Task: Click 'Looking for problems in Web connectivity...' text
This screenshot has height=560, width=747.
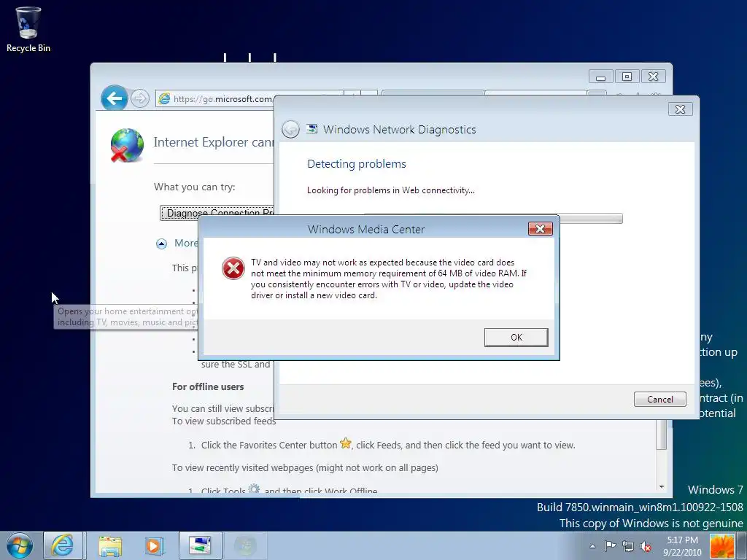Action: tap(391, 190)
